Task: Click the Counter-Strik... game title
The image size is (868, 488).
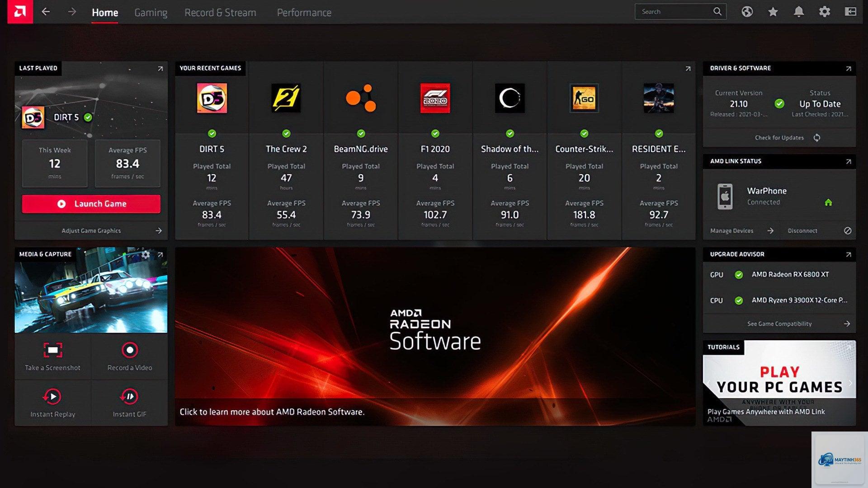Action: pos(584,149)
